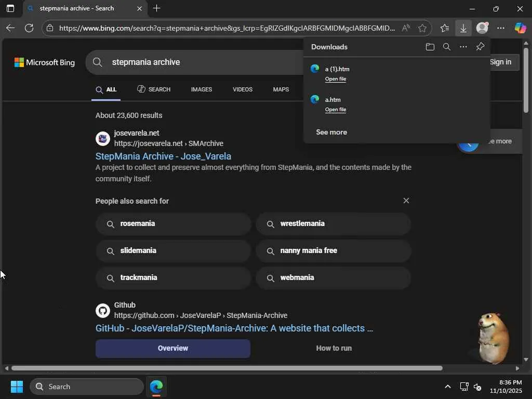
Task: Search suggestion slidemania
Action: coord(174,251)
